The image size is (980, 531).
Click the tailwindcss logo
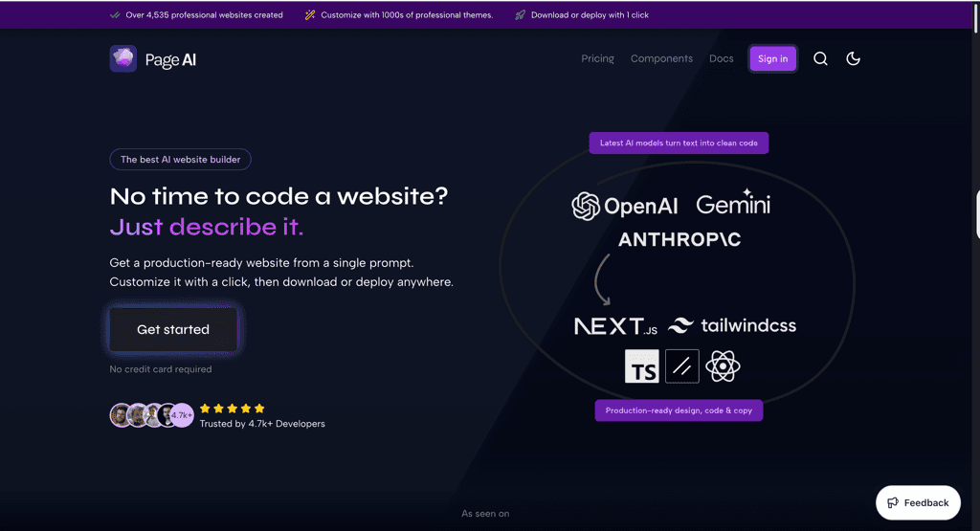click(732, 325)
